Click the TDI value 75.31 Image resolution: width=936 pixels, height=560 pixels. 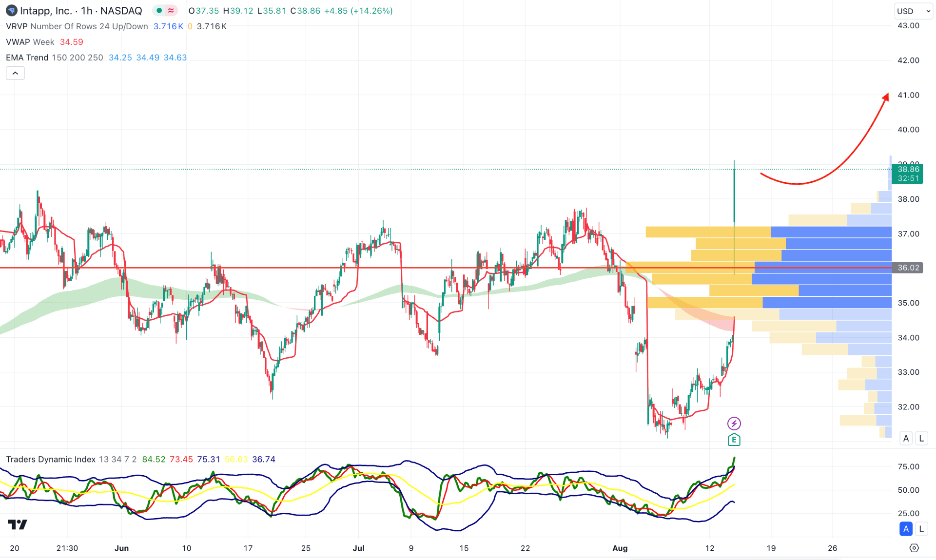[x=209, y=459]
